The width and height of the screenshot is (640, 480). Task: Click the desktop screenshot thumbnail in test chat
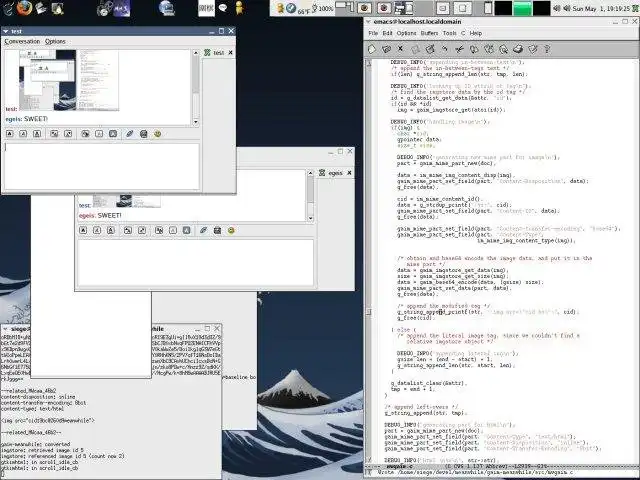47,80
